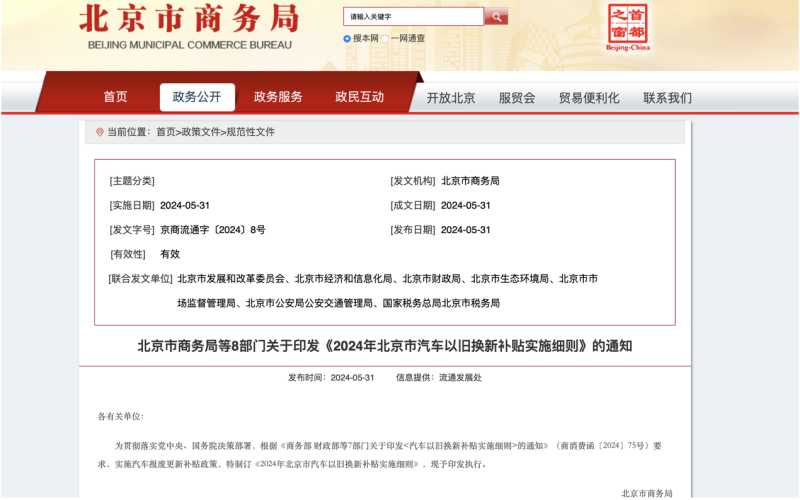Go to 开放北京 menu item

451,98
